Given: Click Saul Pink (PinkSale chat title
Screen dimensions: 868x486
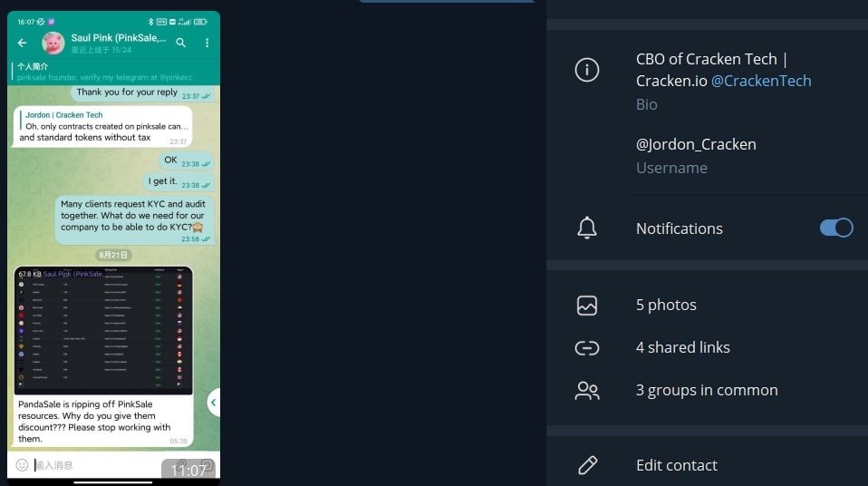Looking at the screenshot, I should (118, 38).
